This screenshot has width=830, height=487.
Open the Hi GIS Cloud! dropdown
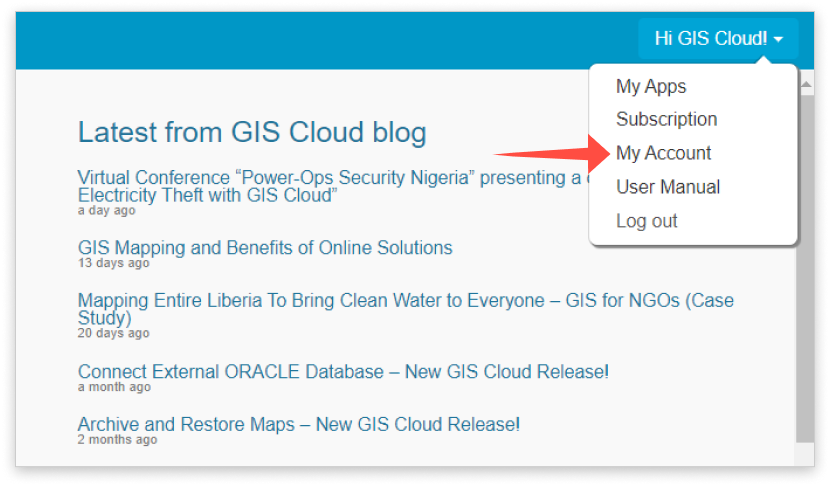(718, 39)
